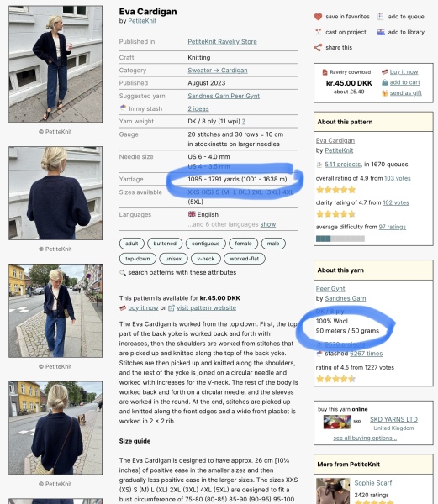Screen dimensions: 438x504
Task: Click buy it now in purchase box
Action: pyautogui.click(x=404, y=72)
